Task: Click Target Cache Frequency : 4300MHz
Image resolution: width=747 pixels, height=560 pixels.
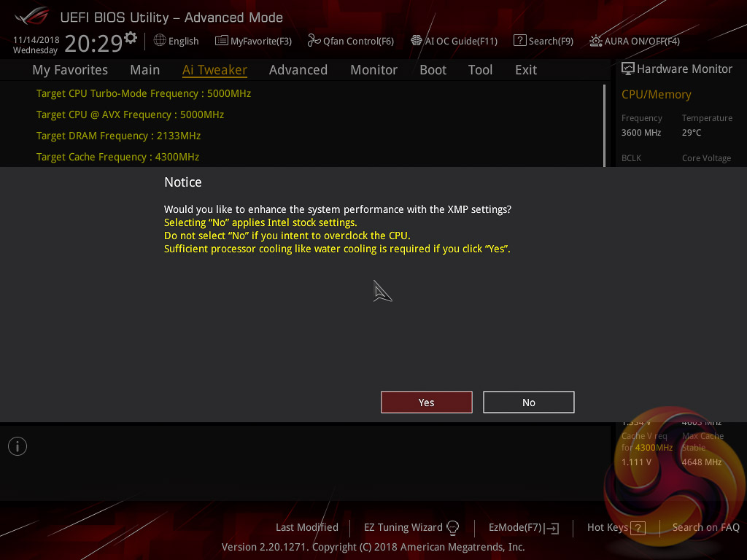Action: [117, 157]
